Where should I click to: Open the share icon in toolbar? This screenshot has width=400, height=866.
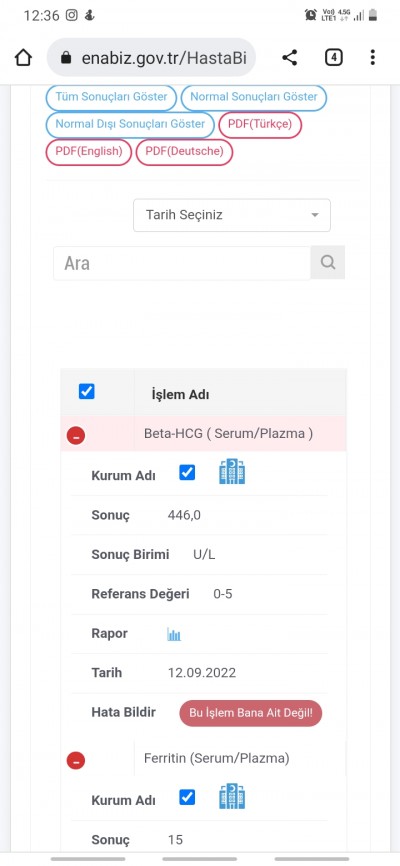[290, 57]
